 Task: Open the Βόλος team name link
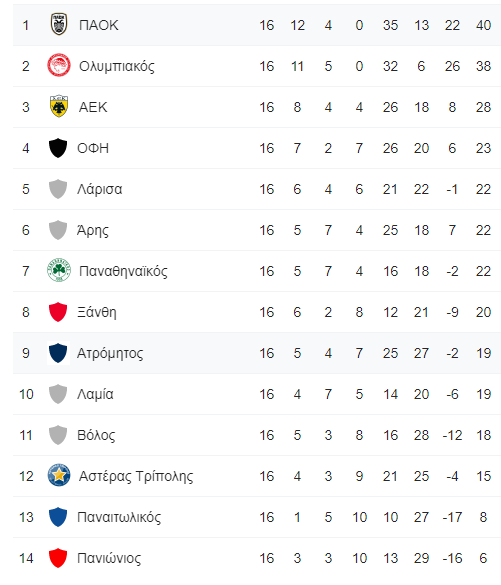pyautogui.click(x=96, y=435)
